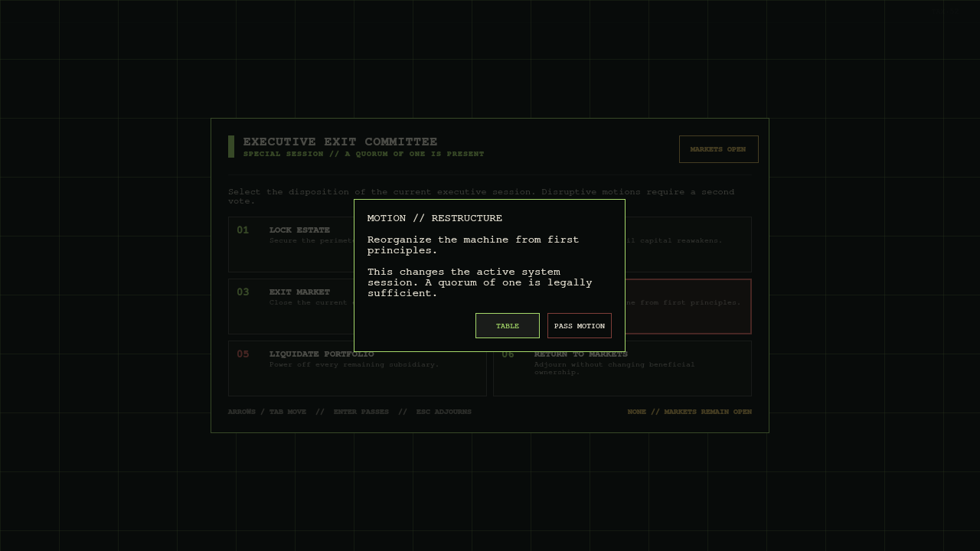This screenshot has width=980, height=551.
Task: Click the 'ARROWS / TAB MOVE' footer hint
Action: 267,412
